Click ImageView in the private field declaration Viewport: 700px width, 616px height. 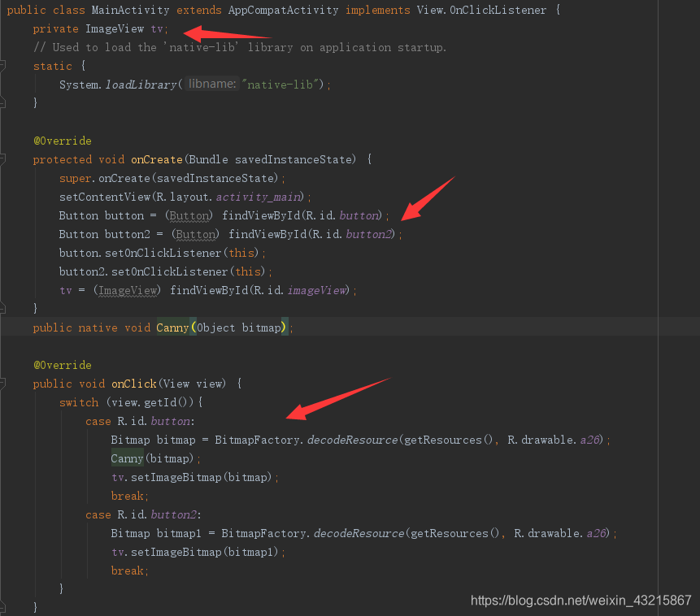[115, 28]
